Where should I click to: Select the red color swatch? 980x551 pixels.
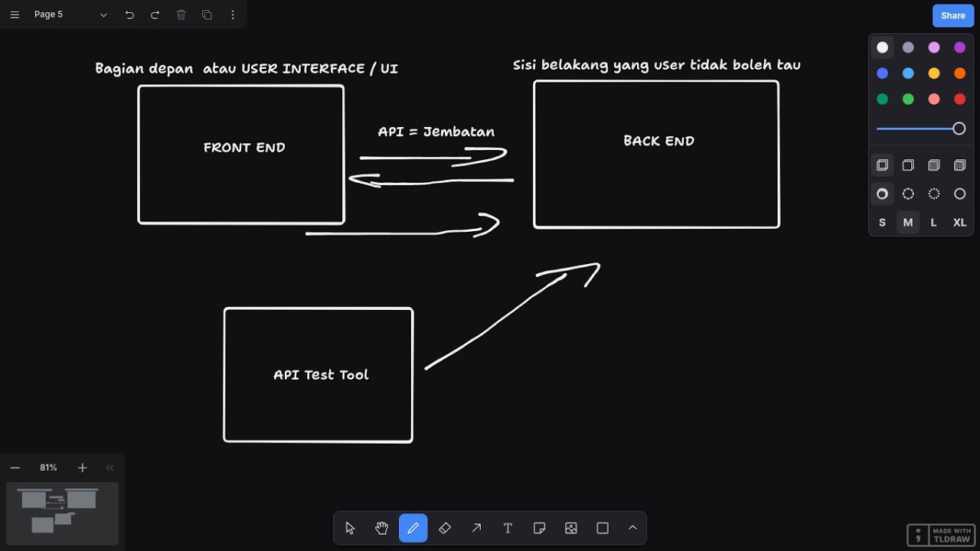tap(960, 99)
